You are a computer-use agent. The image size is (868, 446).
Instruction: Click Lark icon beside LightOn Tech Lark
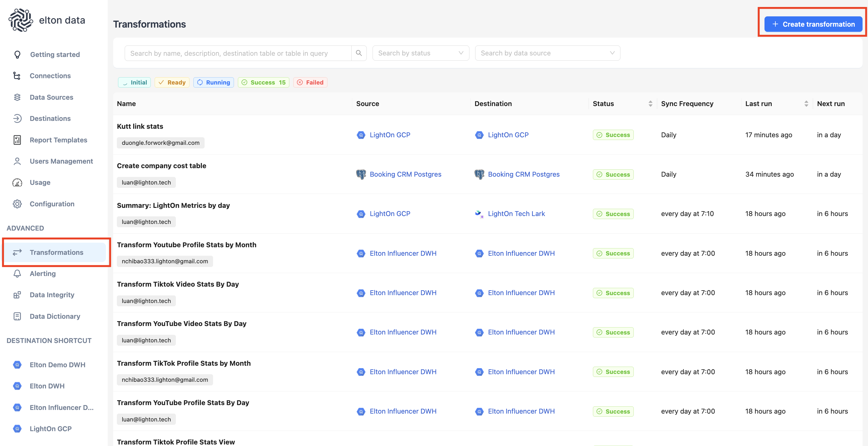pyautogui.click(x=479, y=214)
